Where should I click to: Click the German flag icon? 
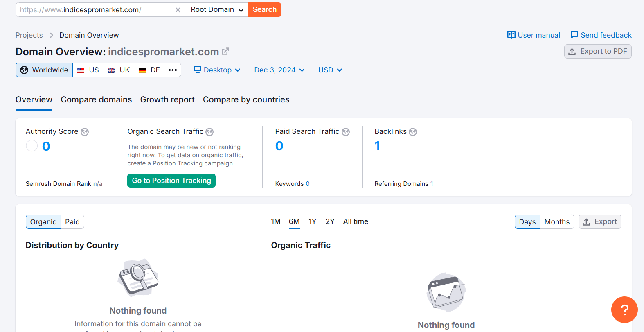pyautogui.click(x=142, y=70)
